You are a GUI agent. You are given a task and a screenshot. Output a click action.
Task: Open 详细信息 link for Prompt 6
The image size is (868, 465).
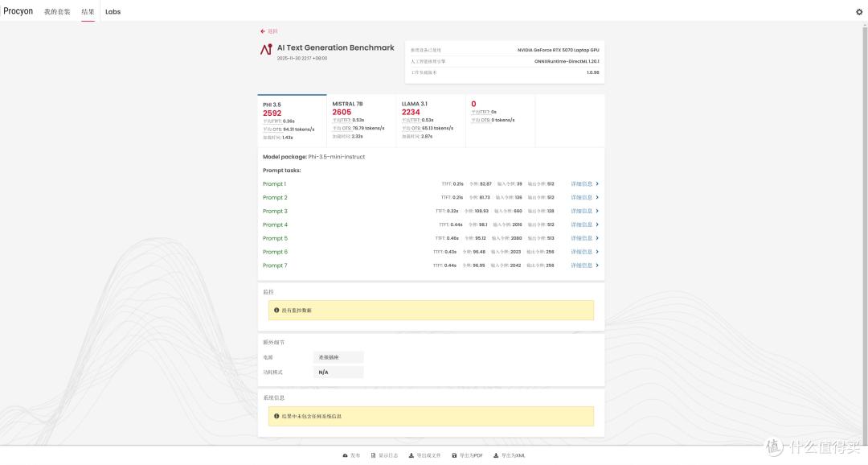[582, 252]
